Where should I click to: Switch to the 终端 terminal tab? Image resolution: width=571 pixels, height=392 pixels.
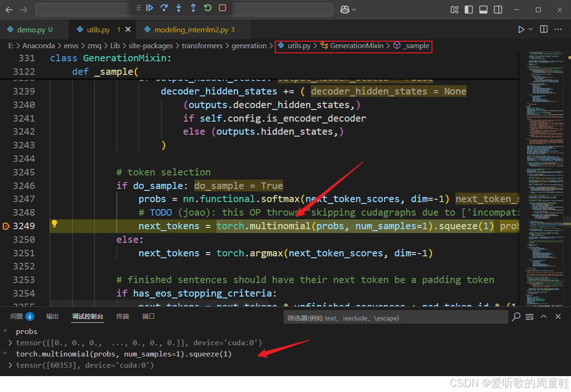[x=123, y=317]
